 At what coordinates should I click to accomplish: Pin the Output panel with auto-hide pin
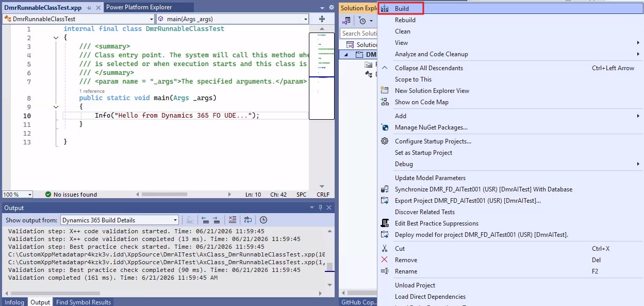coord(321,207)
